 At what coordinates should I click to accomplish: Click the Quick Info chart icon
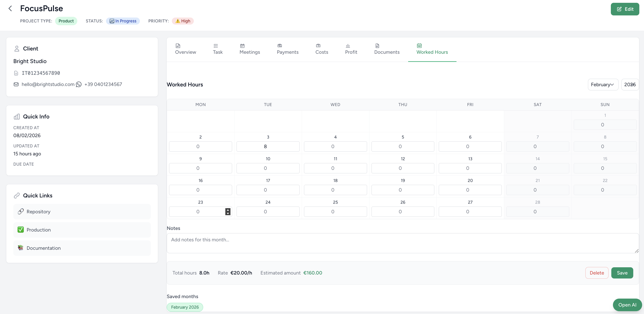click(17, 117)
